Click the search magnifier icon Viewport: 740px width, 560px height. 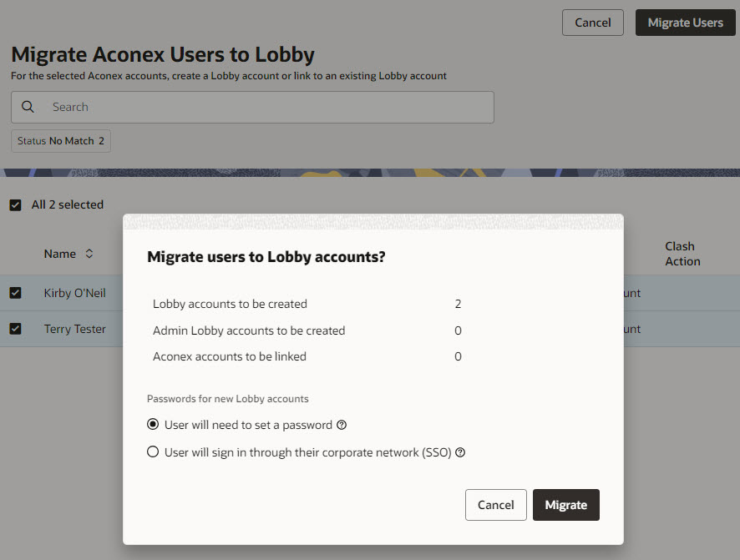pos(28,107)
